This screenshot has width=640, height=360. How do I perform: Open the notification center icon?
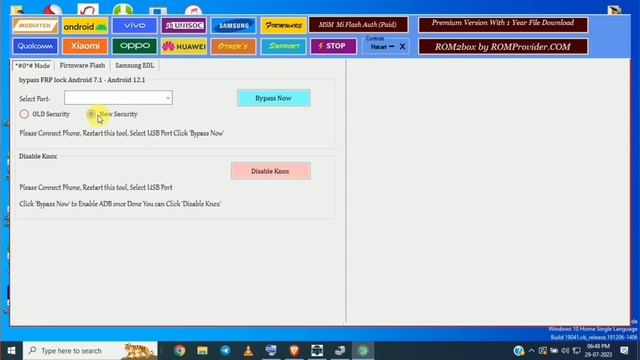[x=624, y=351]
